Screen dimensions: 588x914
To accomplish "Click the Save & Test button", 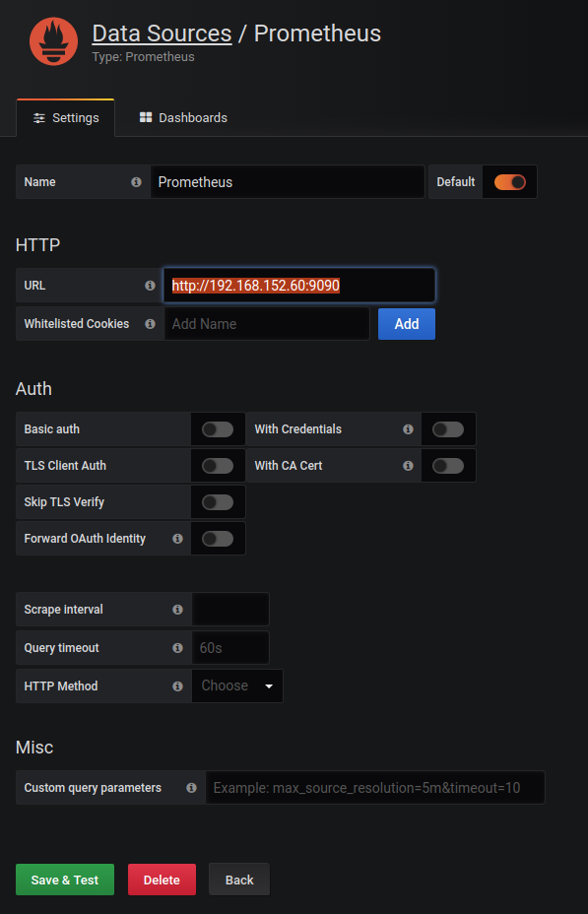I will 65,880.
